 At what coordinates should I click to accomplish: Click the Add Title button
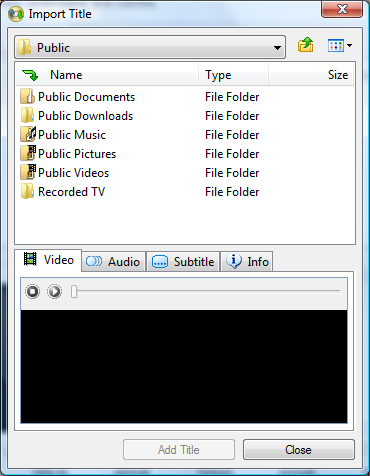click(x=179, y=450)
